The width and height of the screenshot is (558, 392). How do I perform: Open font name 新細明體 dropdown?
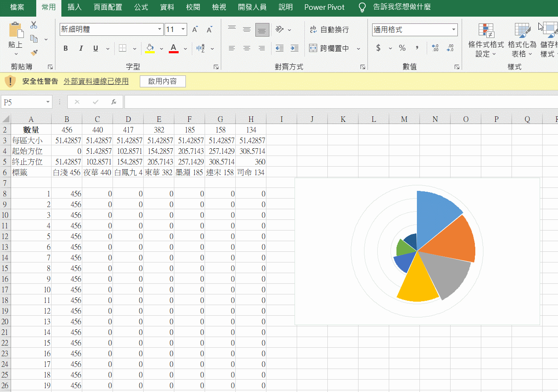pos(160,29)
